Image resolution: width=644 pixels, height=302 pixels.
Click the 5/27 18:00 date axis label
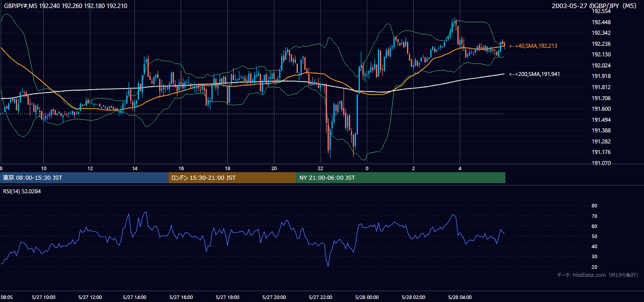[227, 297]
